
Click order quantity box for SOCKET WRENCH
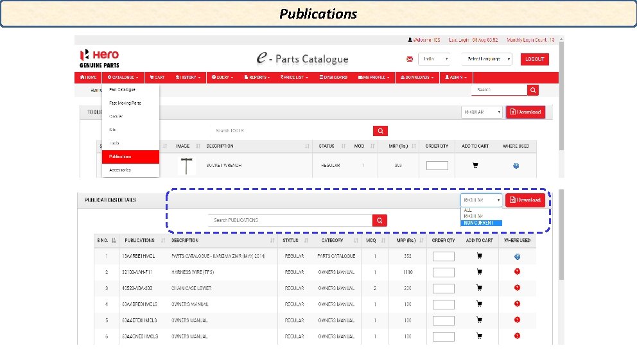coord(437,166)
